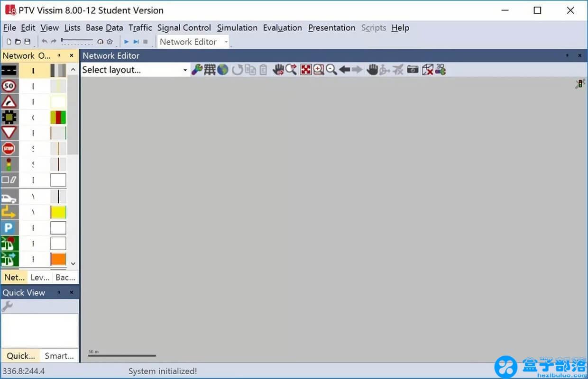Switch to the Quick View tab
Image resolution: width=588 pixels, height=379 pixels.
point(21,356)
